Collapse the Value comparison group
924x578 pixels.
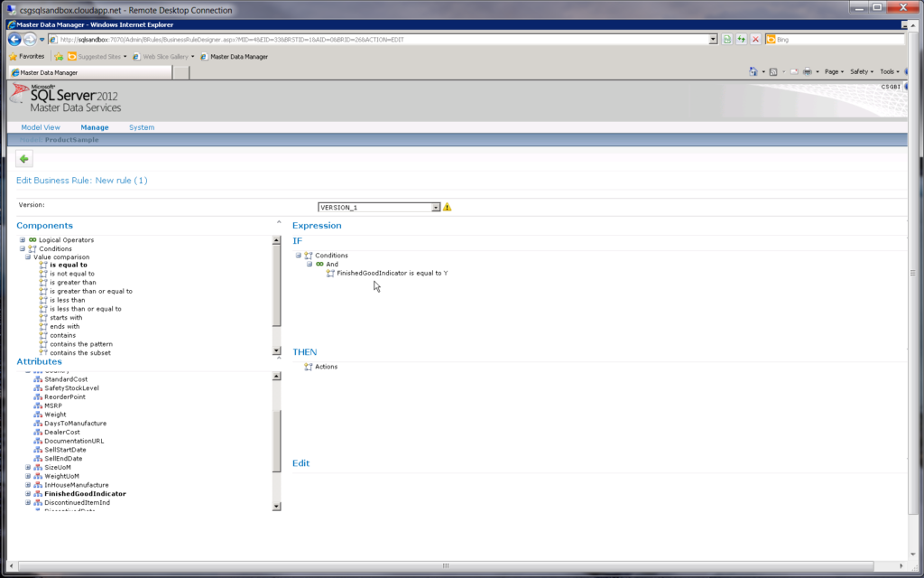click(x=29, y=256)
